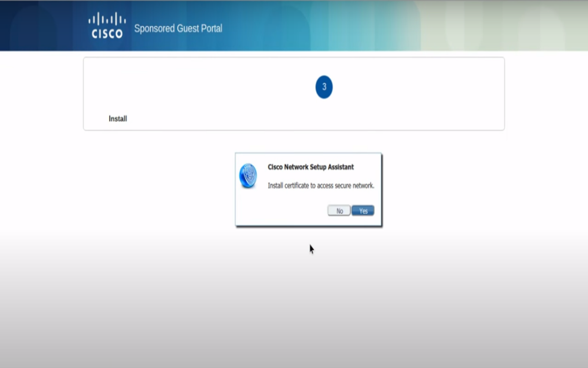
Task: Click the step 3 circle indicator
Action: 324,87
